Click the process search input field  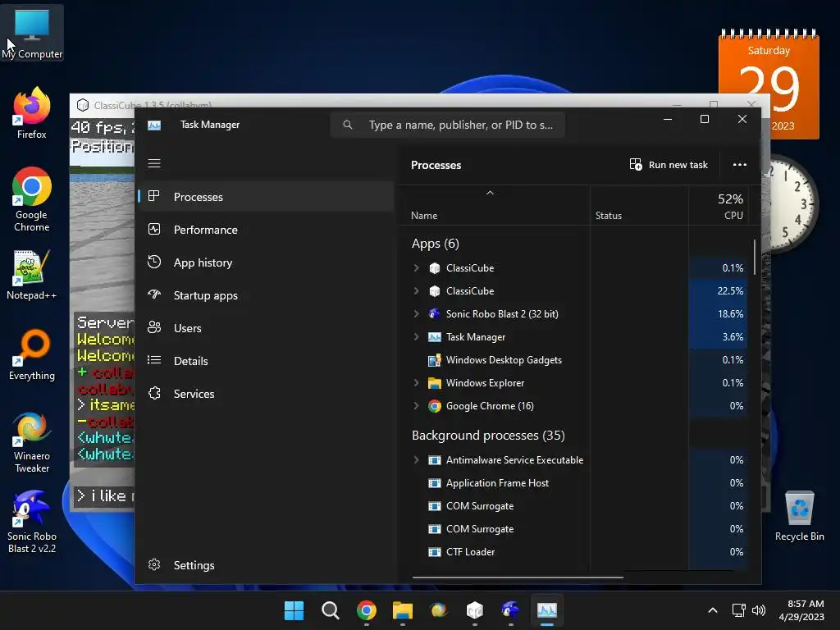pos(448,125)
